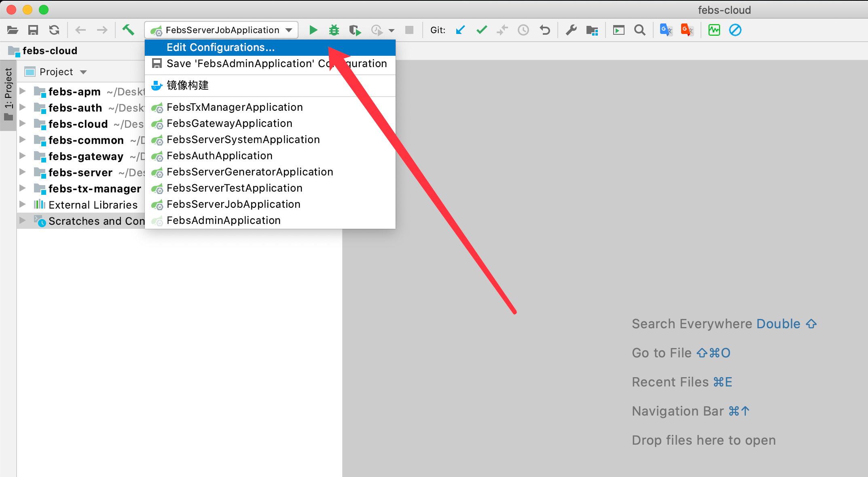Select the 镜像构建 docker configuration

tap(270, 85)
